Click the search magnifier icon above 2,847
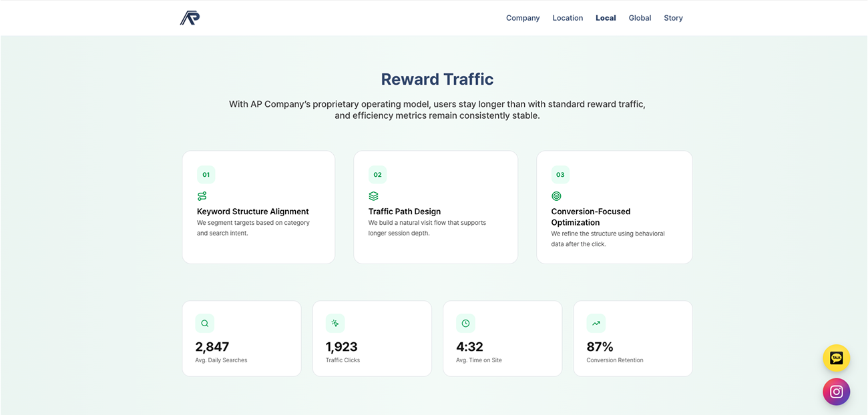The width and height of the screenshot is (868, 415). click(204, 324)
